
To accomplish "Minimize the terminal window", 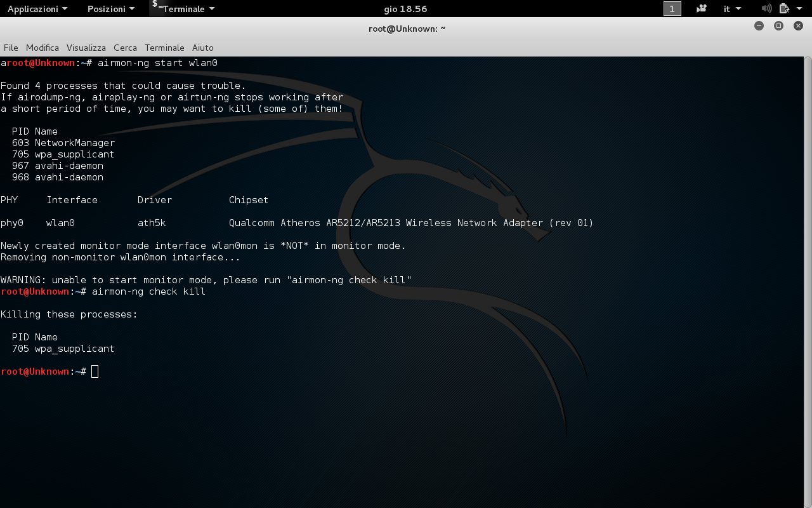I will [759, 26].
